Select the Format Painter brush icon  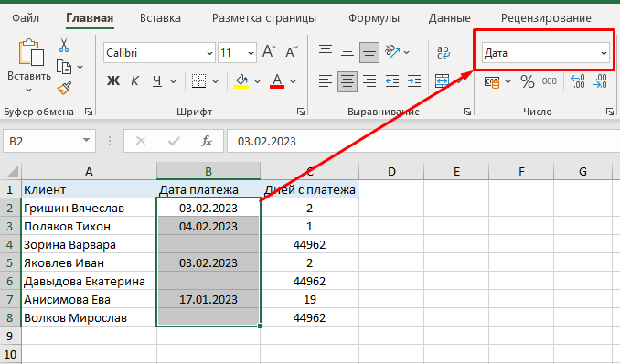(64, 88)
